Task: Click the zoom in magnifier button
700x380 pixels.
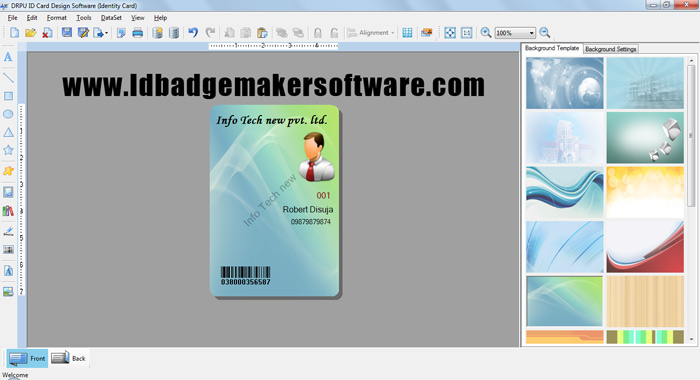Action: (486, 33)
